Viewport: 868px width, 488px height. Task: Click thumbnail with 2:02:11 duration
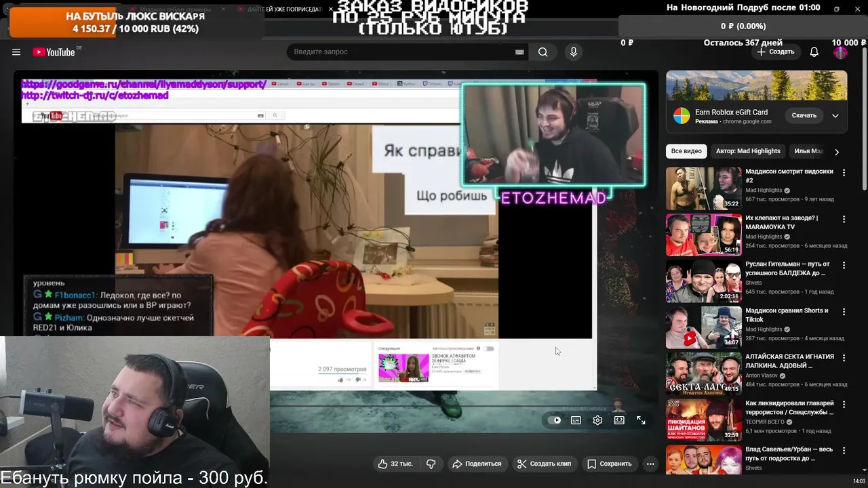pyautogui.click(x=703, y=281)
